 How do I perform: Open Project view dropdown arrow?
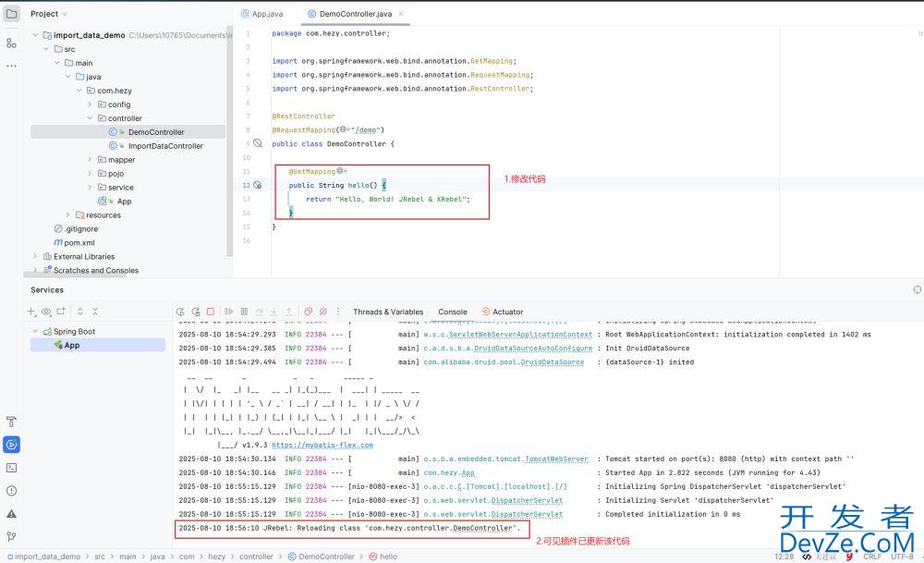point(65,14)
